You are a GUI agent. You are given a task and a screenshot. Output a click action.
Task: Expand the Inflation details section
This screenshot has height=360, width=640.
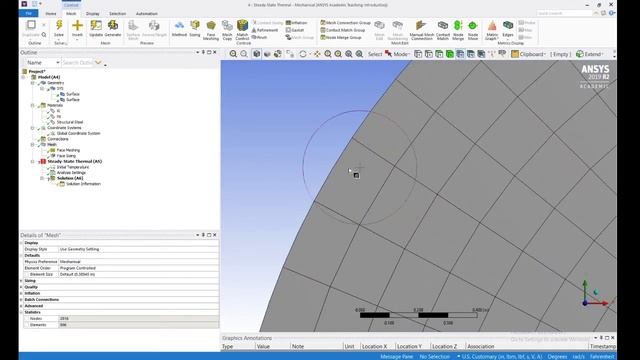(x=22, y=293)
